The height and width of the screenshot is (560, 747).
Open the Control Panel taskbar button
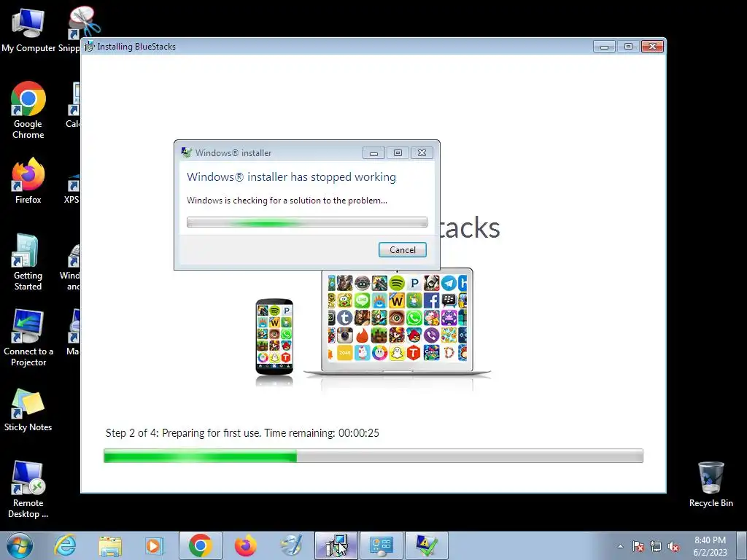381,545
